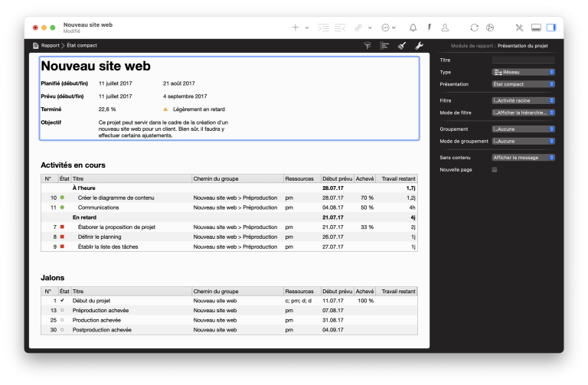Click the À l'heure group row
Screen dimensions: 588x385
pyautogui.click(x=229, y=188)
